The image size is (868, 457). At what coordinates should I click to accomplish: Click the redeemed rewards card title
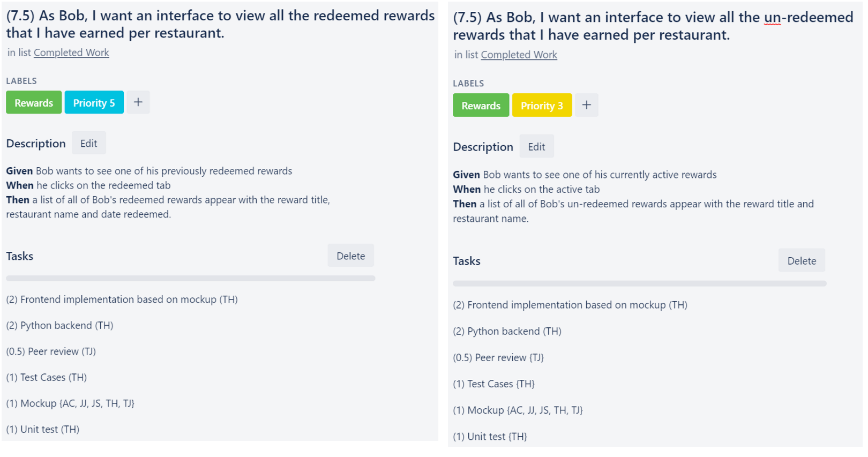point(220,24)
